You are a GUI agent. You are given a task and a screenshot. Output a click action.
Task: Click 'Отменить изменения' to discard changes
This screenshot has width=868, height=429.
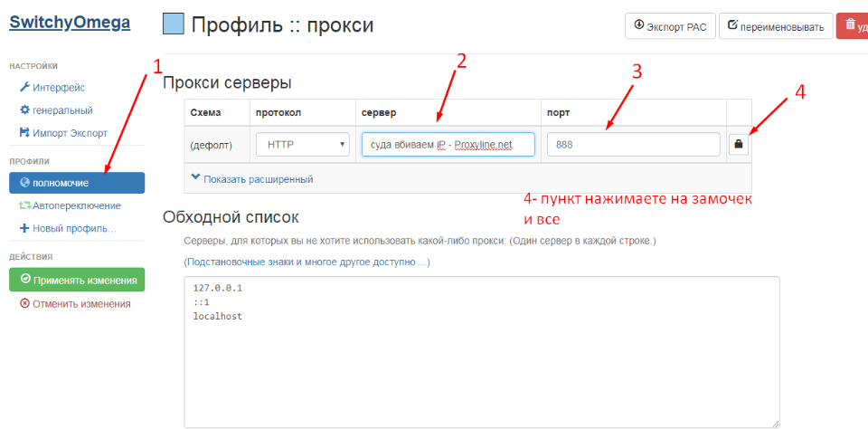point(75,304)
